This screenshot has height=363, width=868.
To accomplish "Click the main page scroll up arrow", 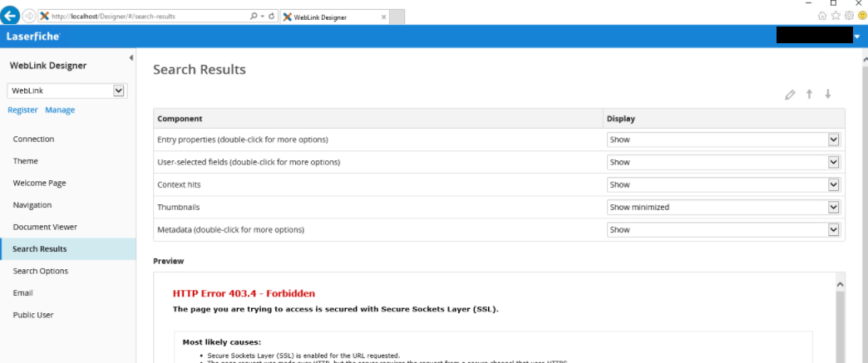I will click(x=864, y=58).
